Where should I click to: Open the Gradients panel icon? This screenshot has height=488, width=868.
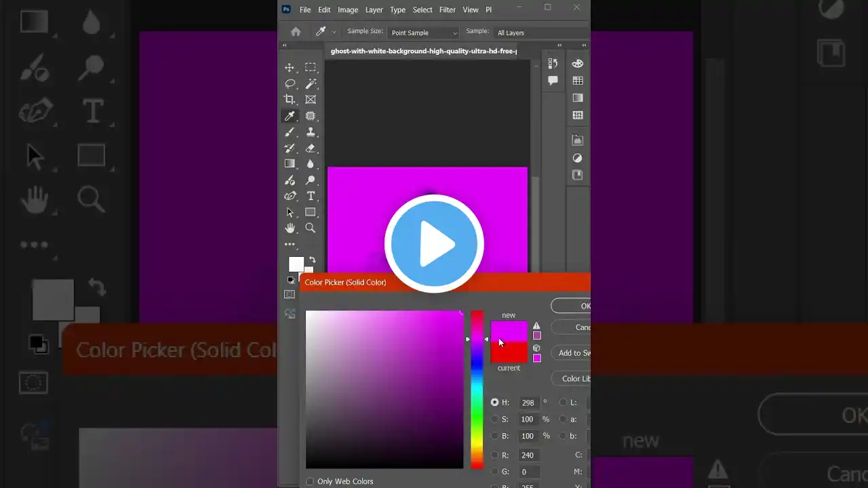tap(578, 98)
